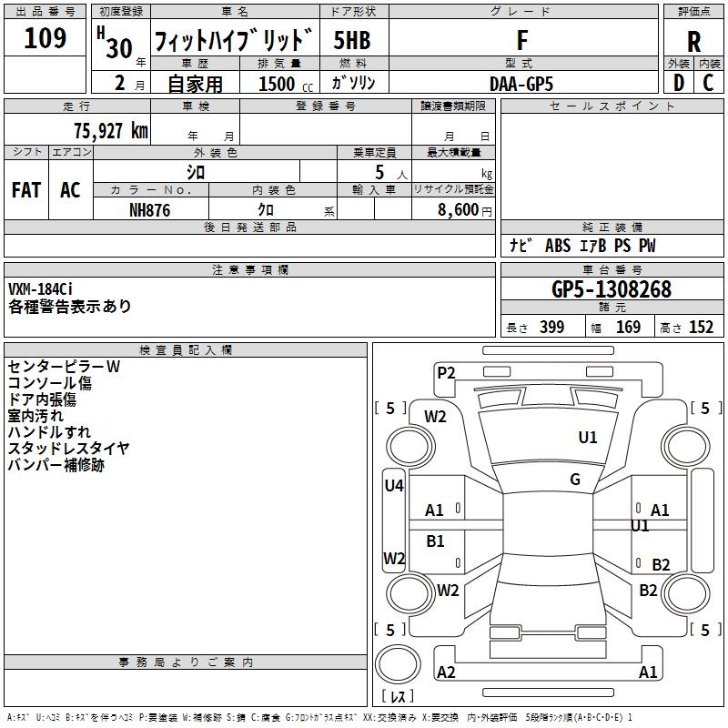Viewport: 728px width, 728px height.
Task: Click the レス box below the diagram
Action: coord(397,697)
